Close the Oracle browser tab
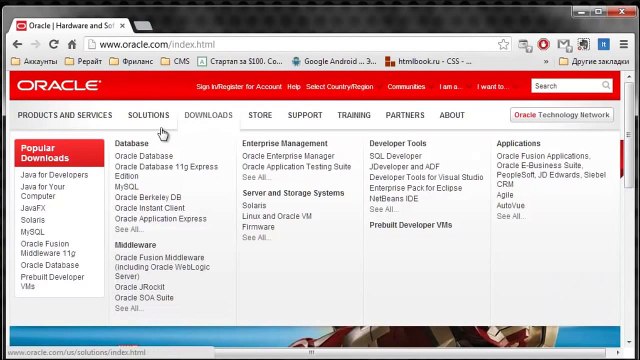Viewport: 640px width, 360px height. (122, 26)
